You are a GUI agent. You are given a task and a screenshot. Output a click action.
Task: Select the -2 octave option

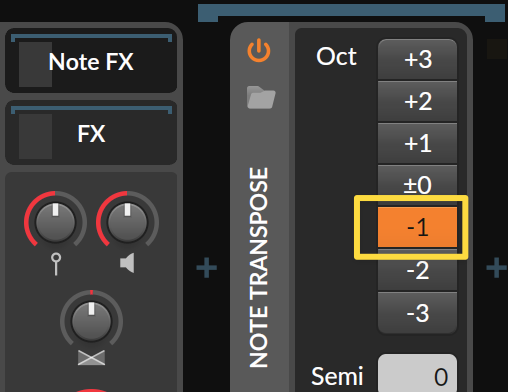tap(417, 270)
